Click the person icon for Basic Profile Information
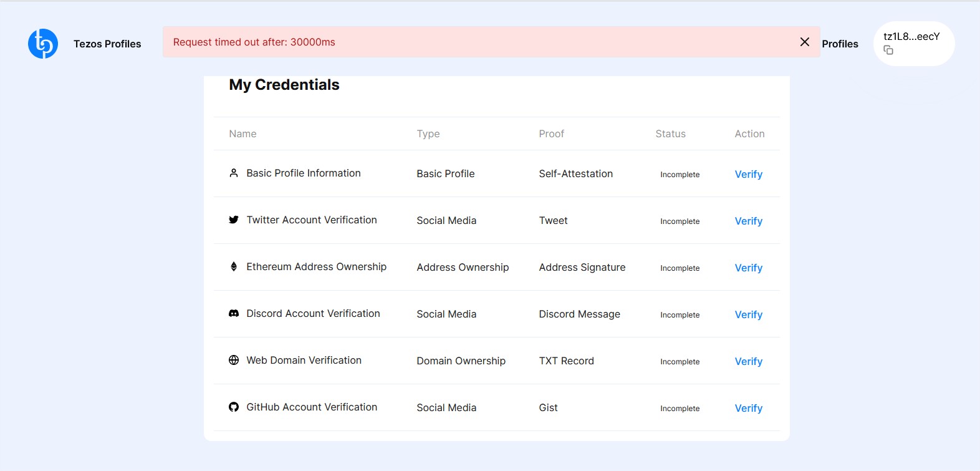 coord(234,173)
